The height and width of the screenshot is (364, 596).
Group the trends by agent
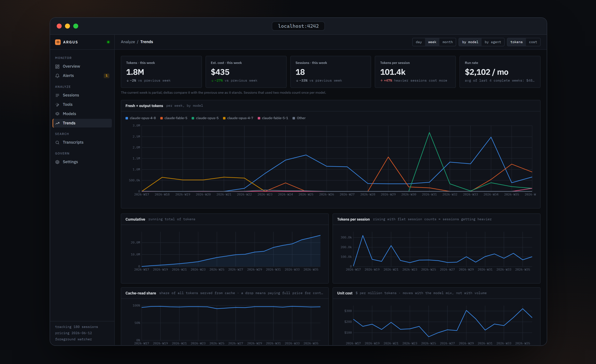click(493, 42)
